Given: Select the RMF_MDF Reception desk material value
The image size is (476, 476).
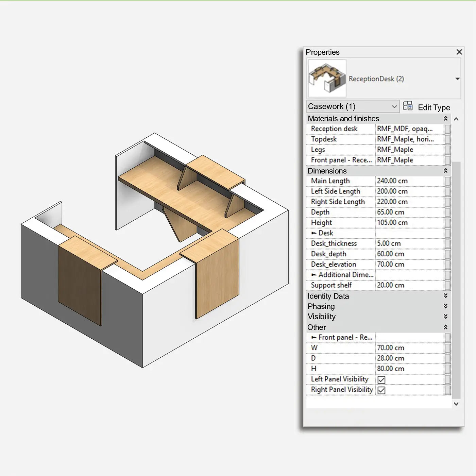Looking at the screenshot, I should (408, 129).
